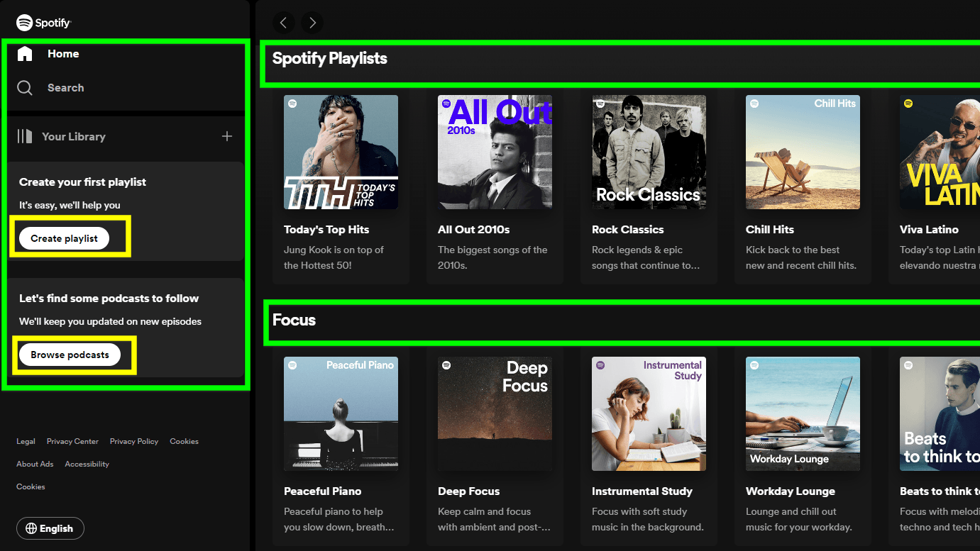Image resolution: width=980 pixels, height=551 pixels.
Task: Click 'Jung Kook is on top' description
Action: (334, 257)
